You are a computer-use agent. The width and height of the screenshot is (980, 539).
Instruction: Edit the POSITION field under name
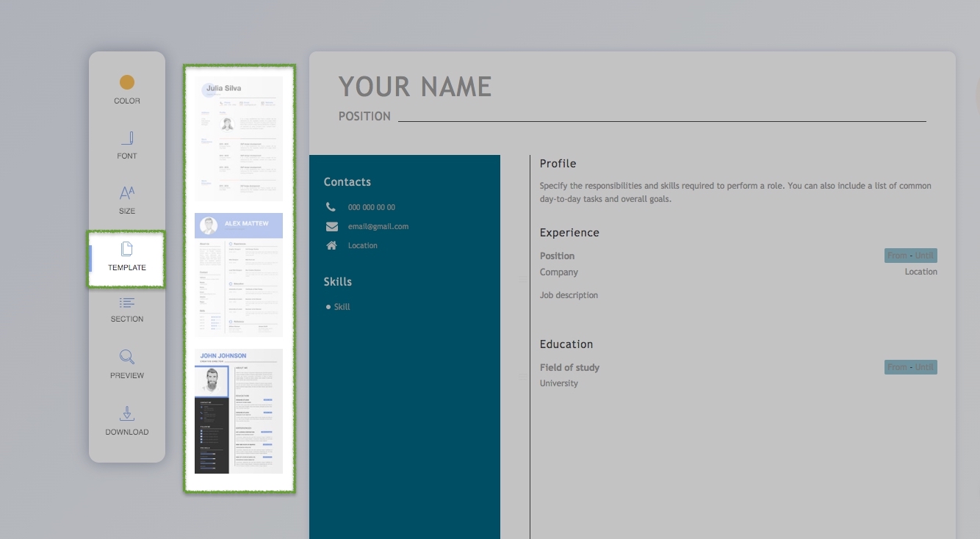(364, 116)
